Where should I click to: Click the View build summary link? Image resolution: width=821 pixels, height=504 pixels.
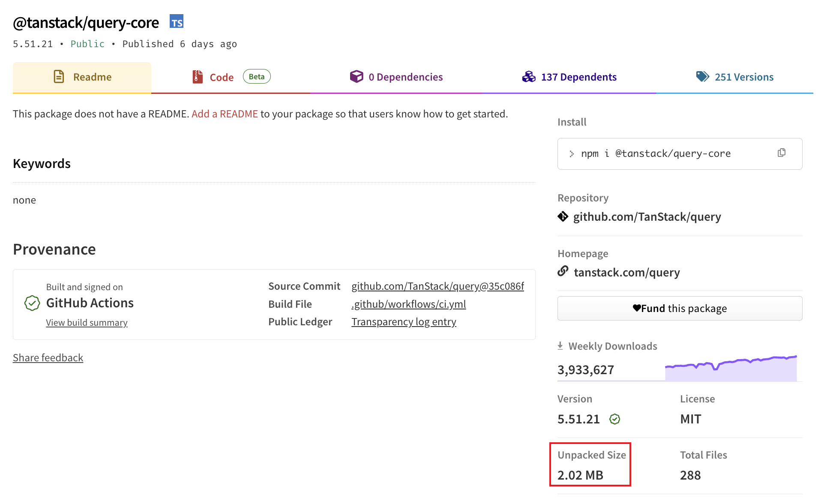[x=87, y=323]
